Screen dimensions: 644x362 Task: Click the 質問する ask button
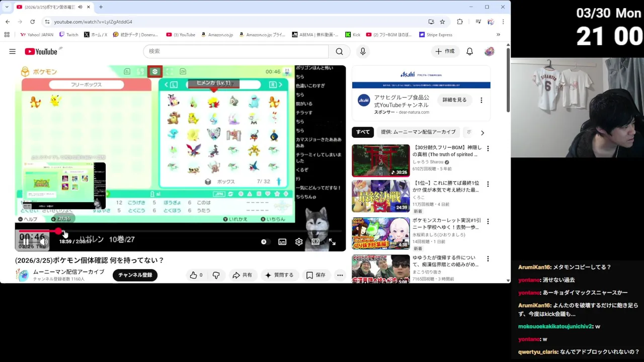tap(279, 275)
